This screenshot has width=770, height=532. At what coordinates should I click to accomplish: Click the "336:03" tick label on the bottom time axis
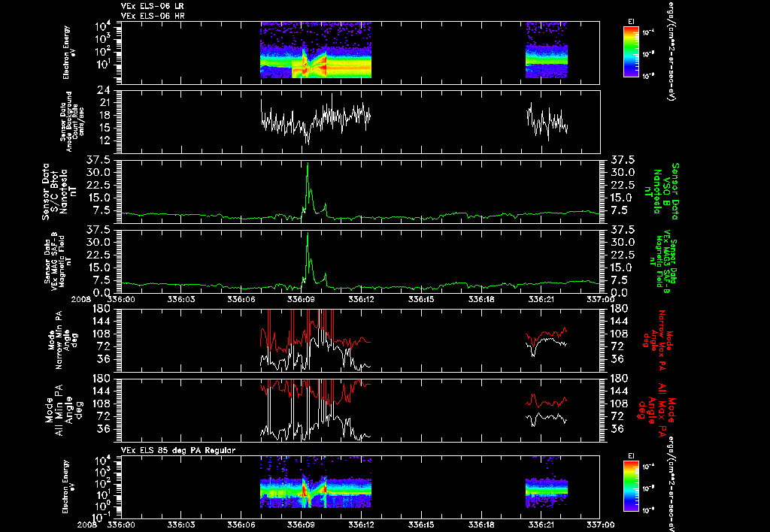coord(181,524)
